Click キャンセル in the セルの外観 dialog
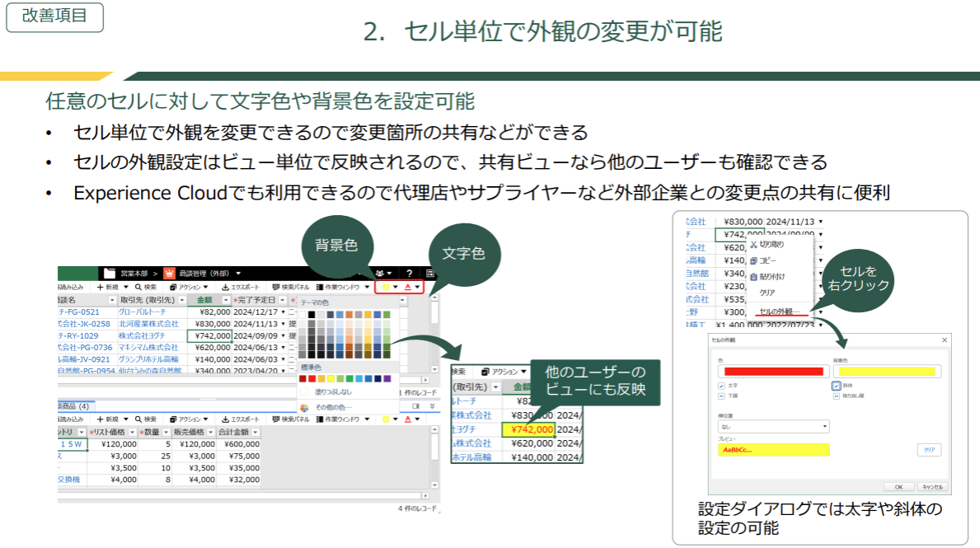 point(932,487)
